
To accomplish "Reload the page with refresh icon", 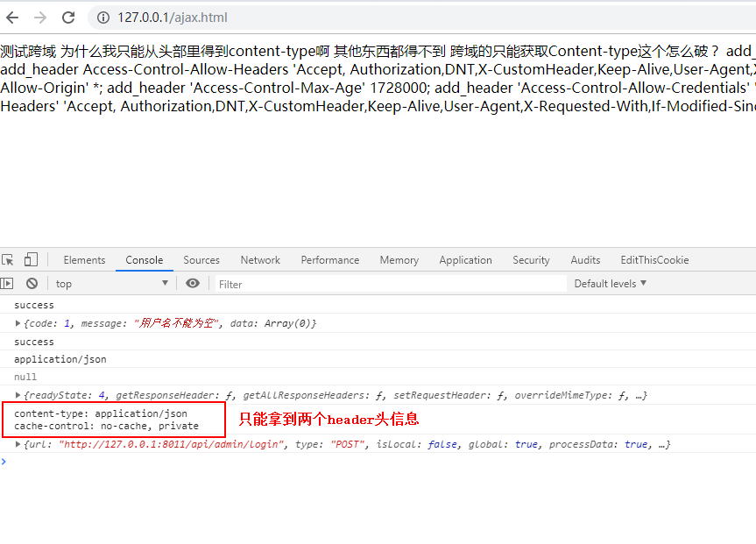I will click(68, 18).
